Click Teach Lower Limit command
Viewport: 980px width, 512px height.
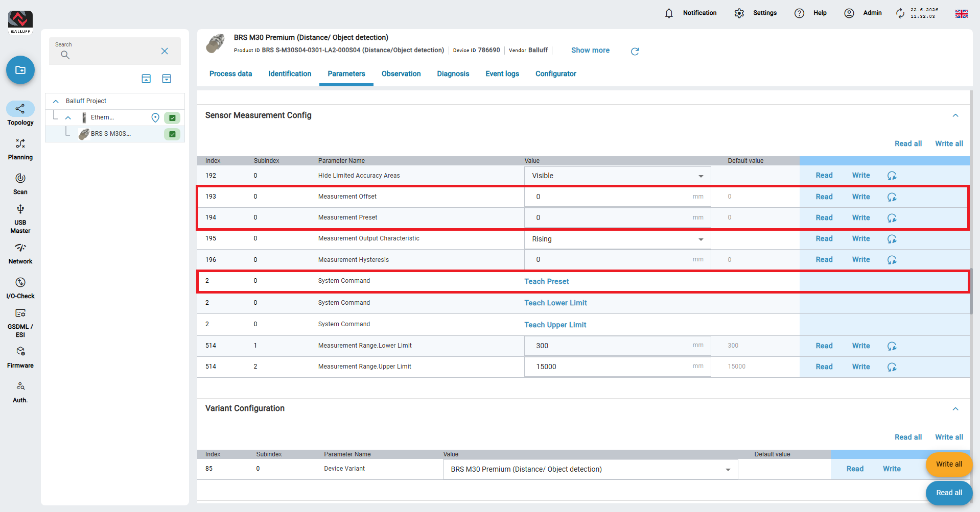556,303
